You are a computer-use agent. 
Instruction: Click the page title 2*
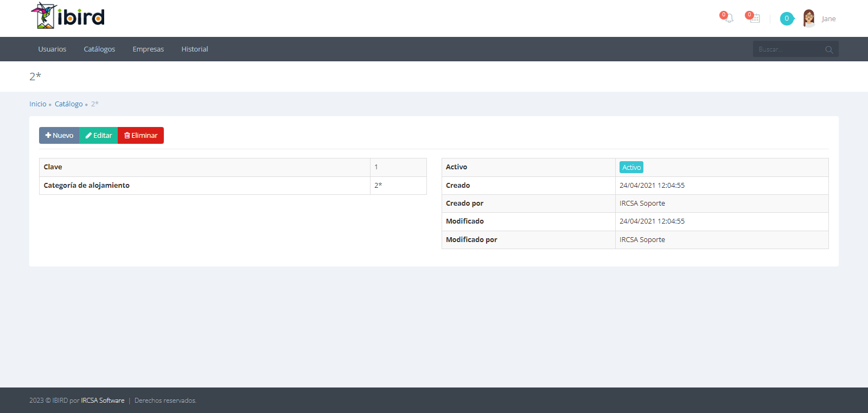coord(35,76)
